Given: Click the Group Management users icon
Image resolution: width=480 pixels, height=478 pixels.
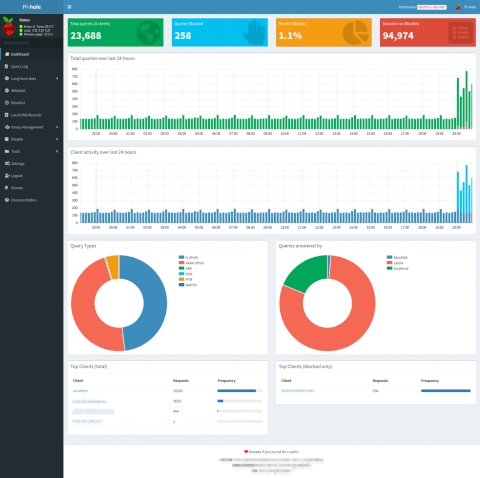Looking at the screenshot, I should point(7,127).
